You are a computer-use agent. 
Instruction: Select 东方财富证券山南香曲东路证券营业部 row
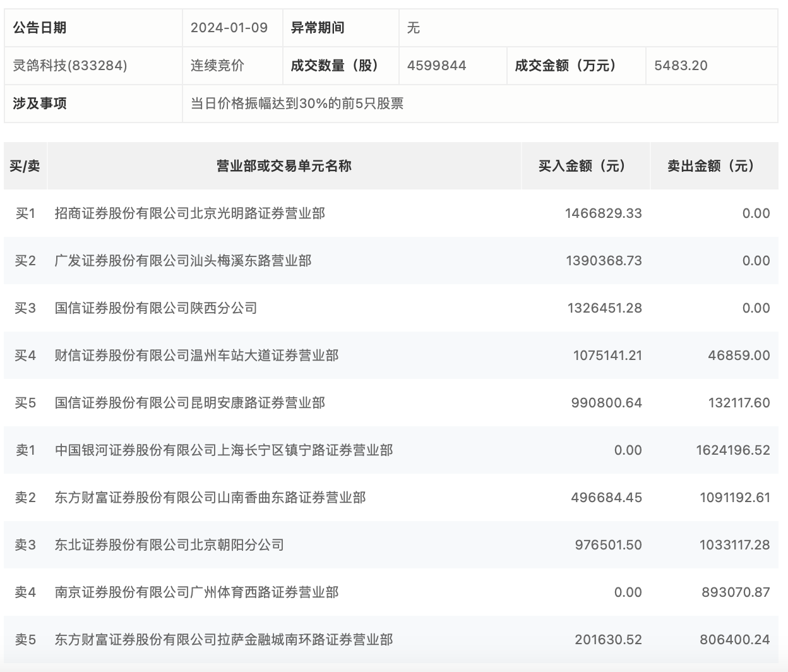(391, 498)
